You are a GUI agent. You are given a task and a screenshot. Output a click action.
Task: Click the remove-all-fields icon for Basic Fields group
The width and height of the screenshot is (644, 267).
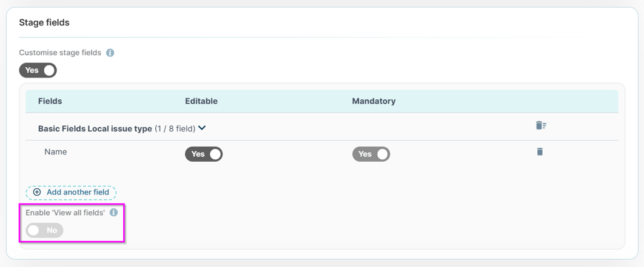point(541,125)
